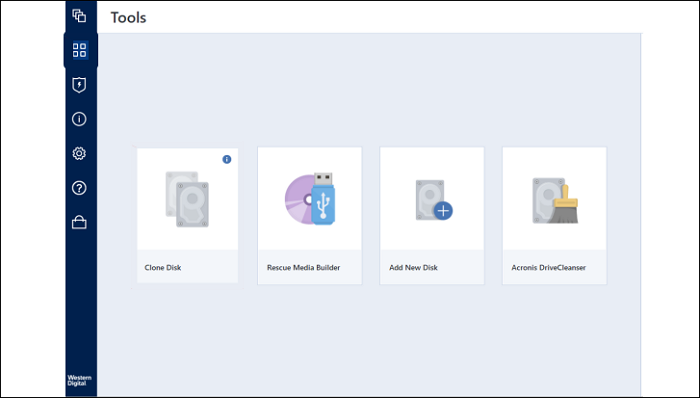
Task: Launch Acronis DriveCleanser via its label
Action: tap(549, 268)
